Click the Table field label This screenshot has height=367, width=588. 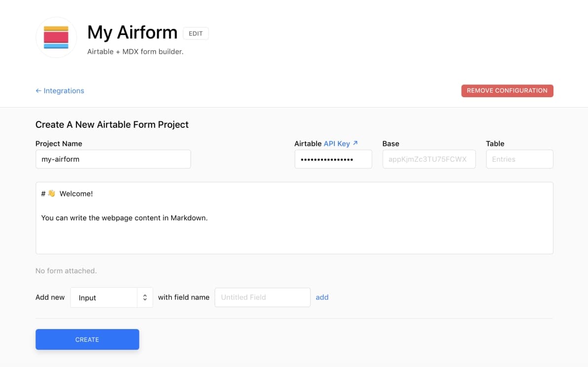(495, 144)
